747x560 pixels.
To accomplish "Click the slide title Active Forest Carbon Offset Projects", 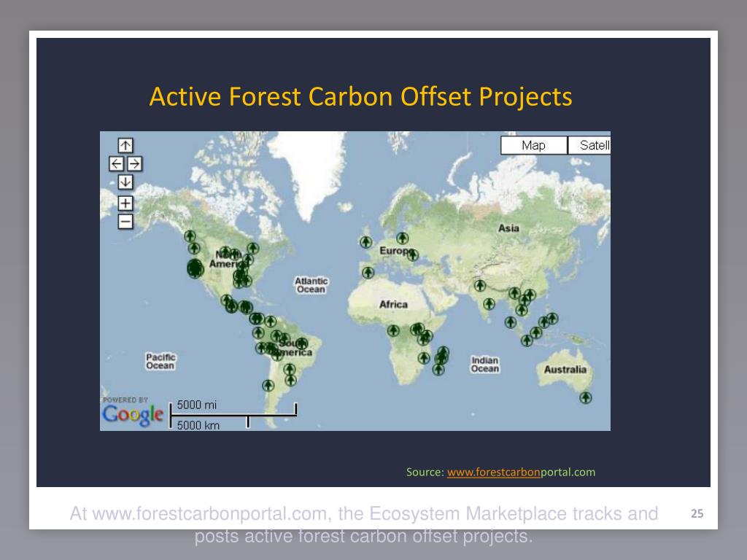I will [x=360, y=97].
